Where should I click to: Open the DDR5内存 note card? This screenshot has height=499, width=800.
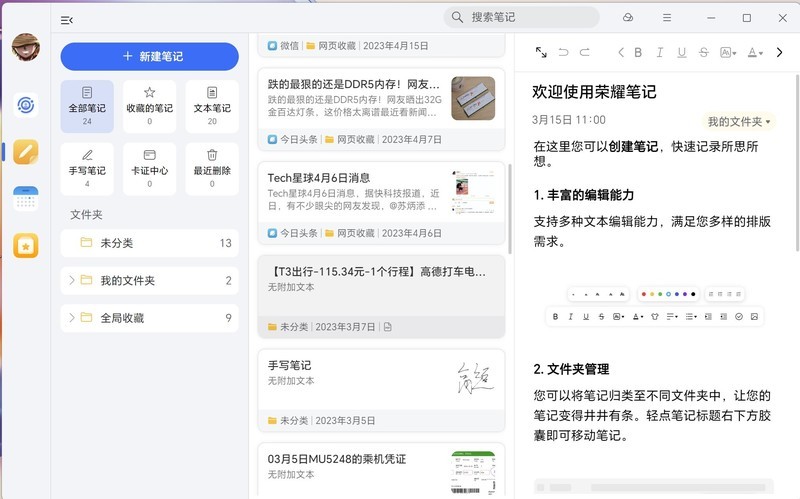click(381, 109)
